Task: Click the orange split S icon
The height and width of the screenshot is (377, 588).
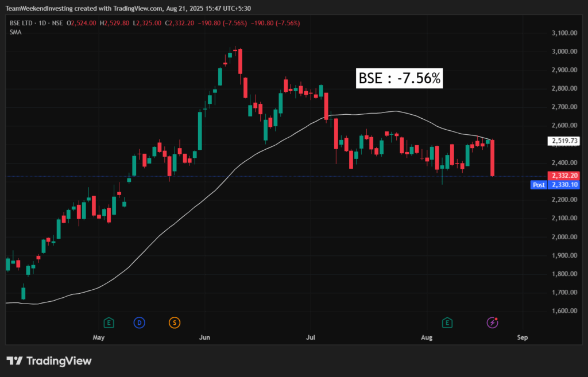Action: 175,322
